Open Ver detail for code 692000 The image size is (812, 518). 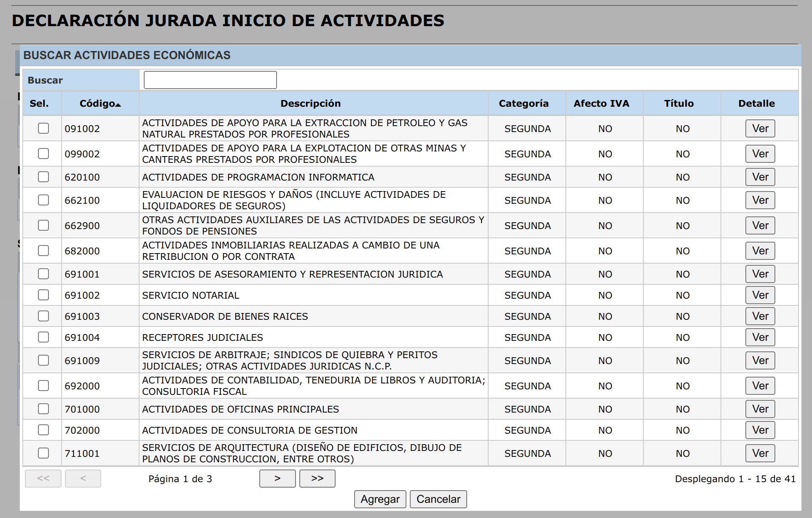coord(760,386)
